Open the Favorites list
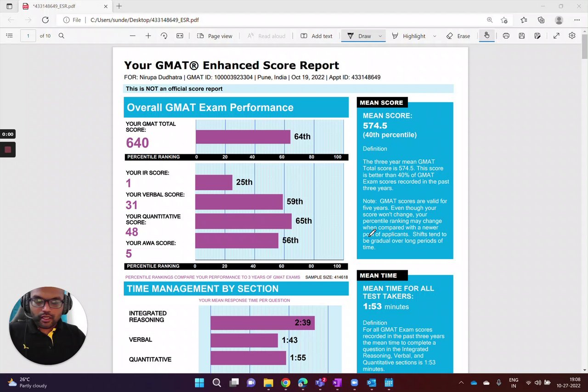Screen dimensions: 588x392 click(524, 20)
